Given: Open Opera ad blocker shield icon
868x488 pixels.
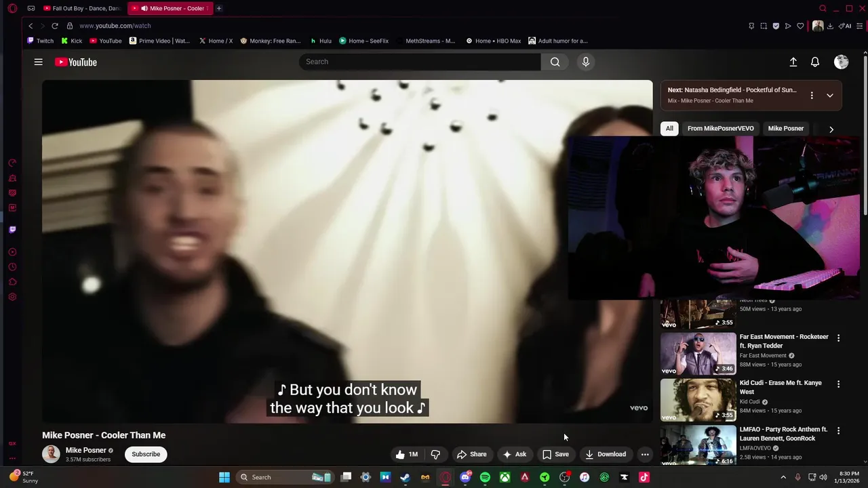Looking at the screenshot, I should click(x=776, y=26).
